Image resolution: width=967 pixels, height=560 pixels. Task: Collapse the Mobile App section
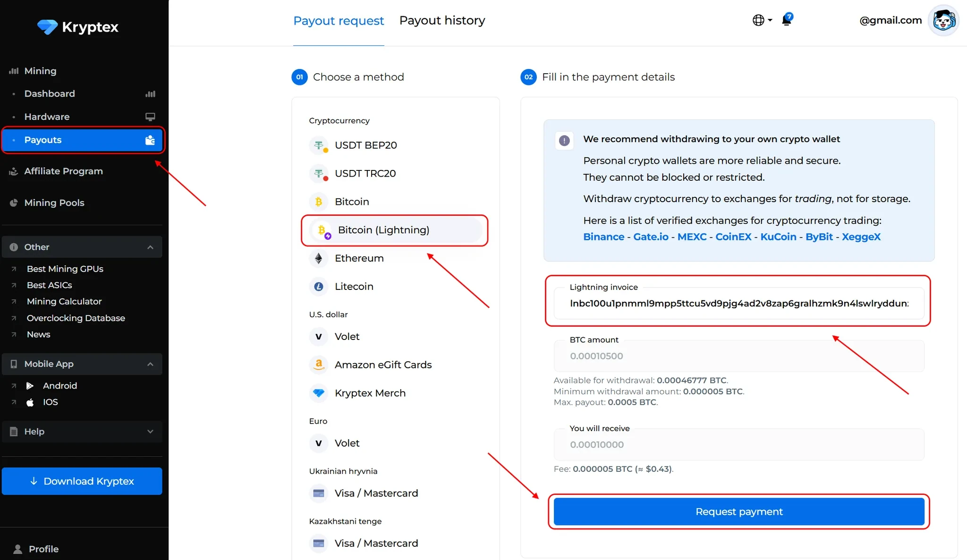coord(150,364)
